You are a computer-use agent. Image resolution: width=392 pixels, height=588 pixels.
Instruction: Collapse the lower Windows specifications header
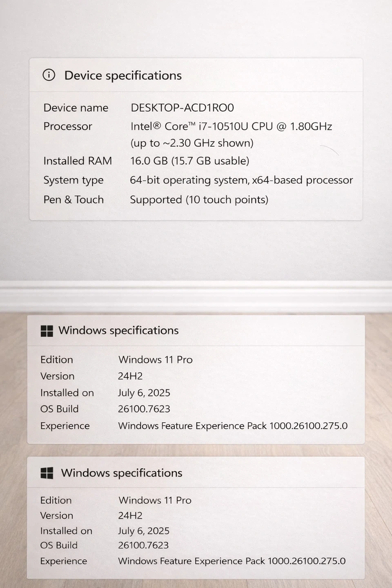pyautogui.click(x=121, y=473)
